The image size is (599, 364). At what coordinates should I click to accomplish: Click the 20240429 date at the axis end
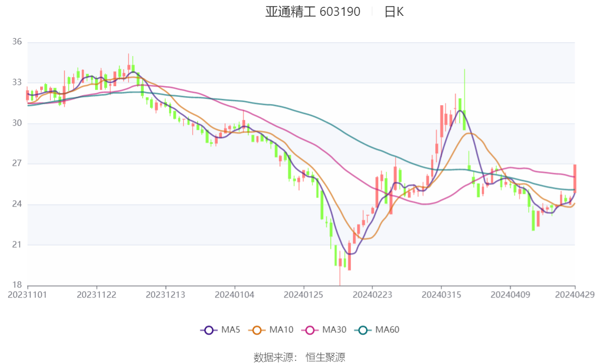click(575, 294)
